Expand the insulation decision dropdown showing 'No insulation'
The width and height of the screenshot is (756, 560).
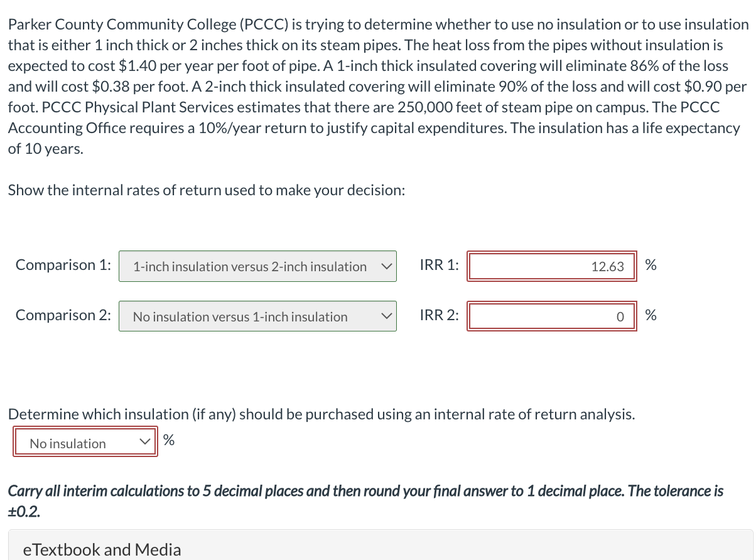pos(85,443)
